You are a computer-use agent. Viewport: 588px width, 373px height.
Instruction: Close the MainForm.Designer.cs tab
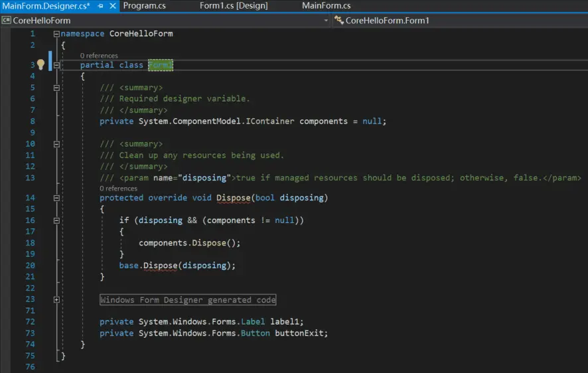(x=113, y=5)
